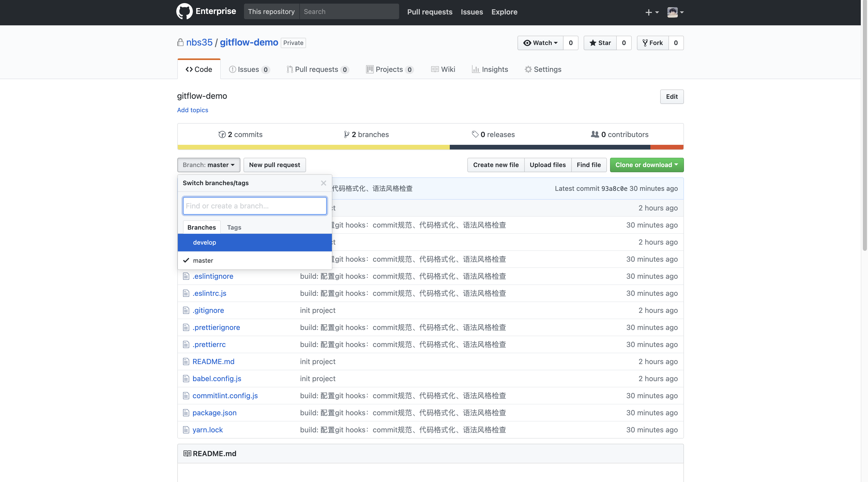
Task: Click the Star count 0
Action: pos(624,43)
